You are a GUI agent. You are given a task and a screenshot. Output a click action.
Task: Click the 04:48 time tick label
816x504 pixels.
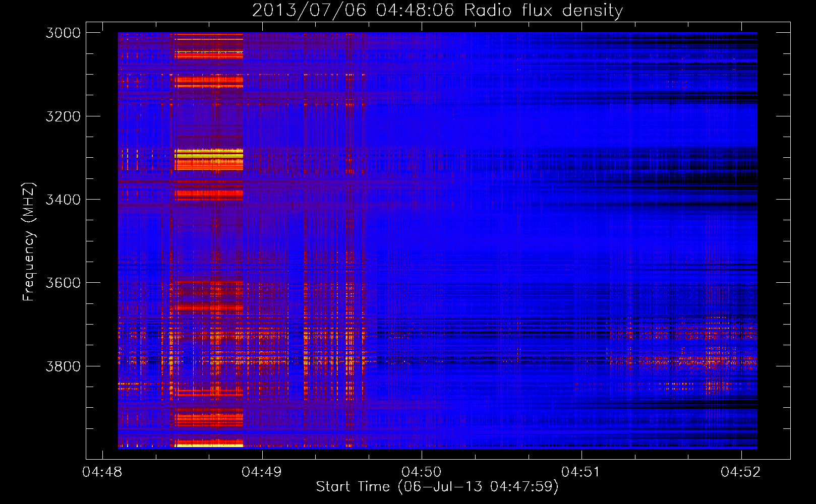[102, 472]
